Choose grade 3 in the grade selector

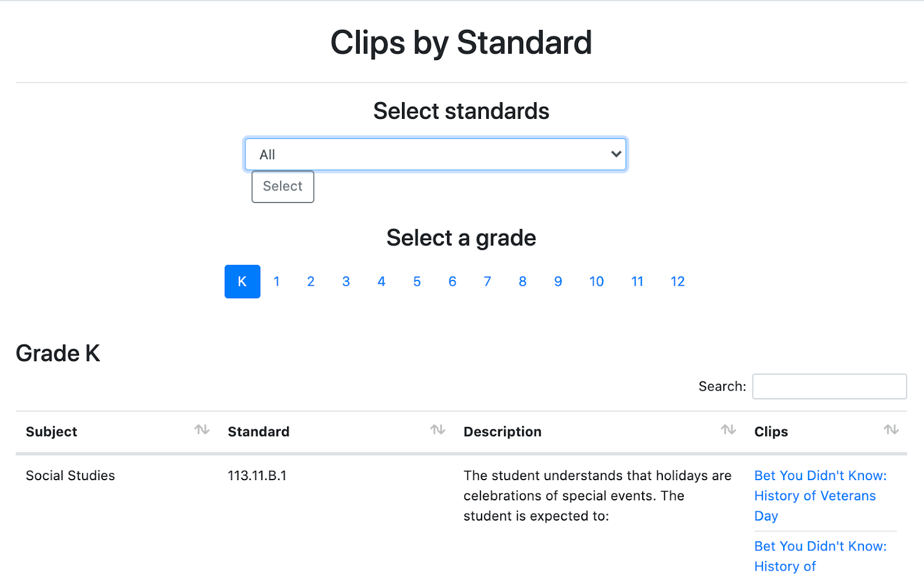[x=346, y=282]
